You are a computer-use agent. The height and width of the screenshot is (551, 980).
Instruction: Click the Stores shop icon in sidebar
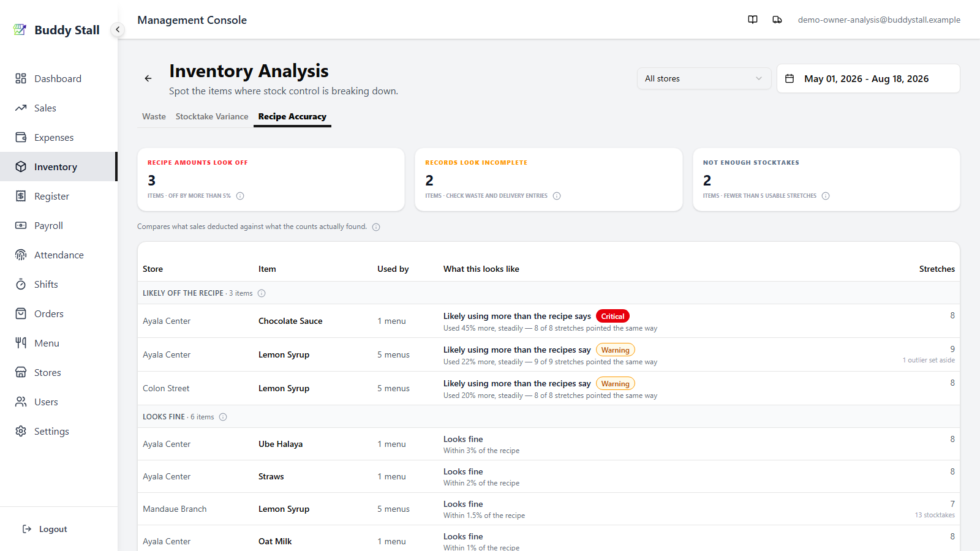[21, 372]
